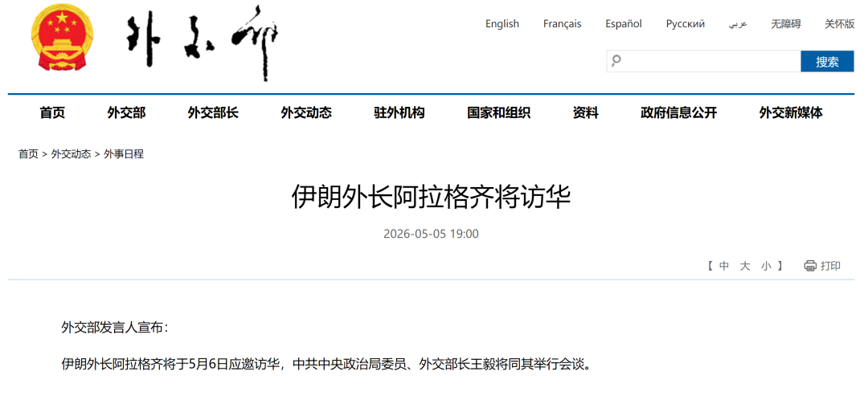Click the publish date 2026-05-05 19:00
Screen dimensions: 868x404
coord(432,234)
